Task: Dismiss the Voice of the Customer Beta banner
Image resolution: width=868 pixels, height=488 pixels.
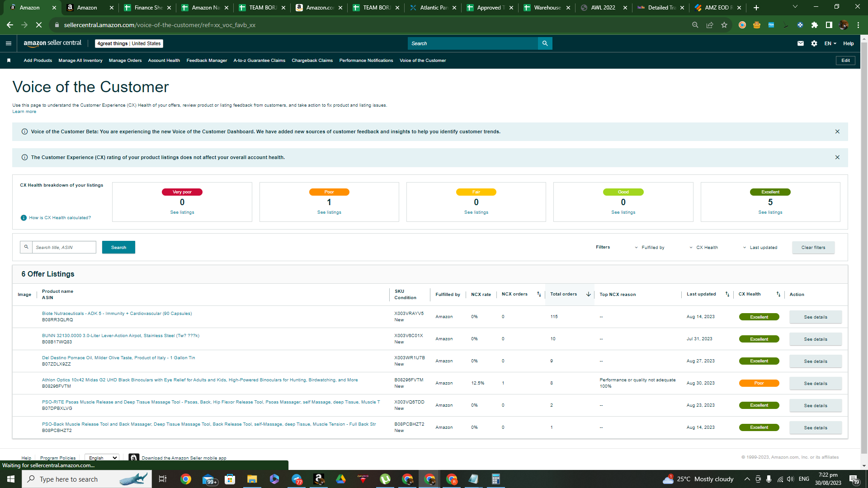Action: click(837, 131)
